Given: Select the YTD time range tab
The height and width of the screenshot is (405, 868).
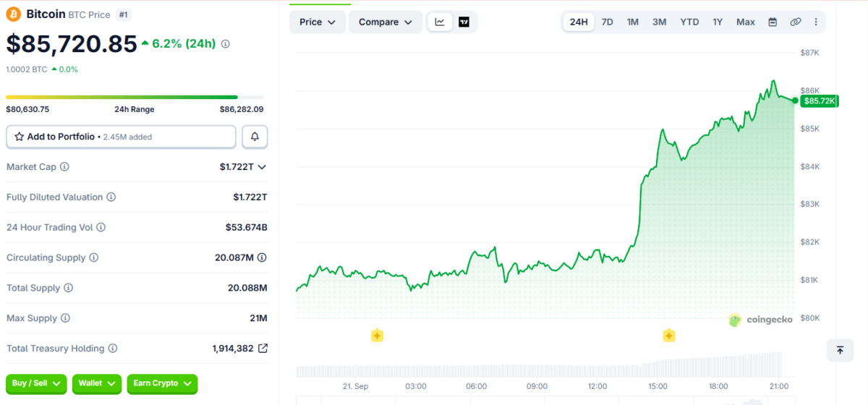Looking at the screenshot, I should tap(689, 22).
